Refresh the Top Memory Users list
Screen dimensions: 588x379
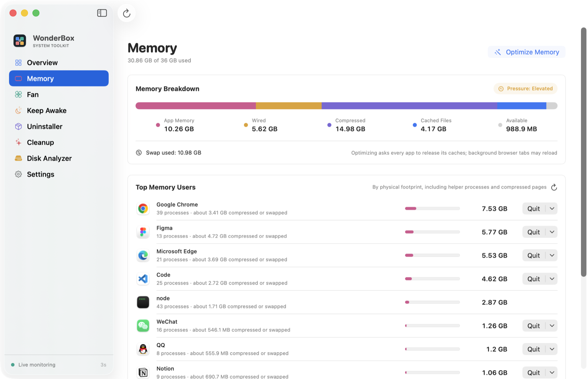coord(554,187)
